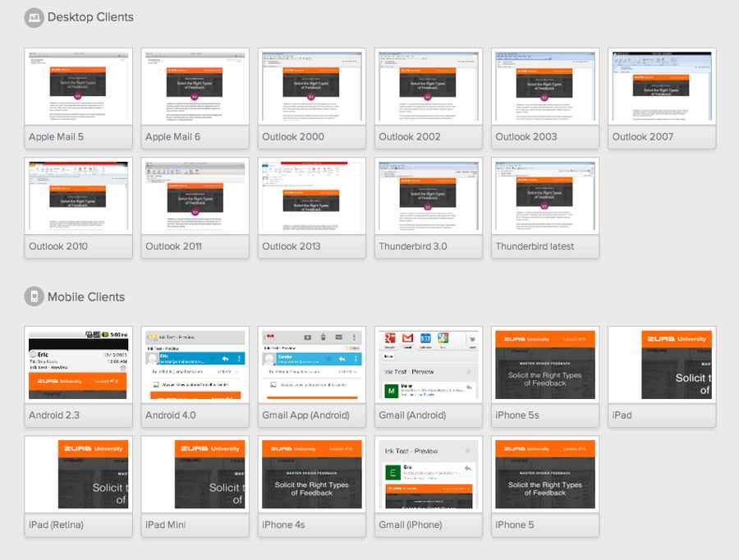739x560 pixels.
Task: Open the Thunderbird latest preview thumbnail
Action: [545, 196]
